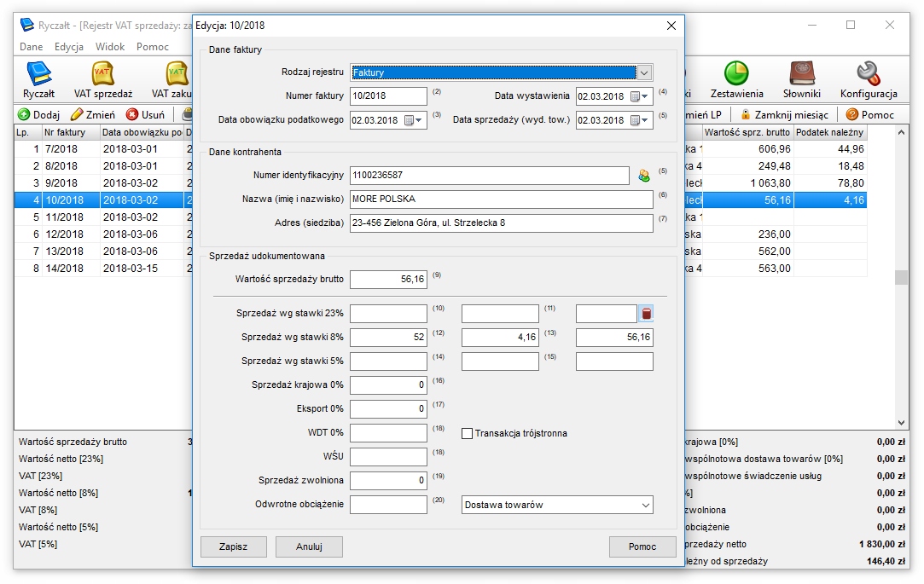Screen dimensions: 924x584
Task: Open the VAT sprzedaż register
Action: click(x=102, y=80)
